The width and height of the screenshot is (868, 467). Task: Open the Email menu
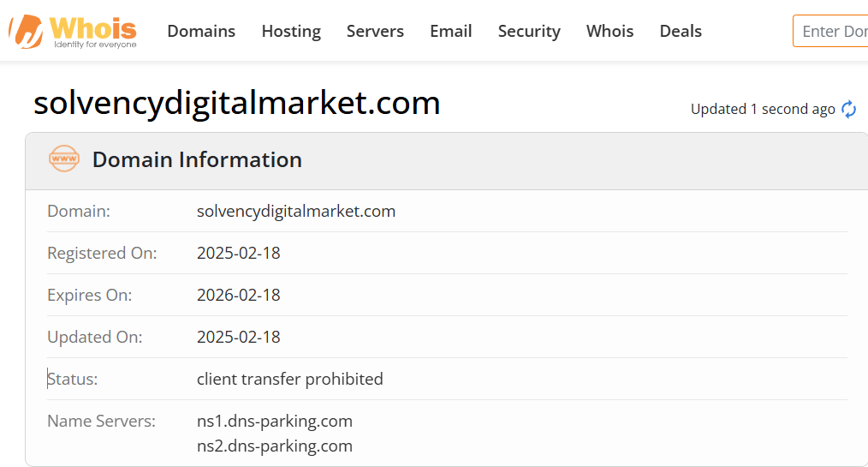(450, 31)
